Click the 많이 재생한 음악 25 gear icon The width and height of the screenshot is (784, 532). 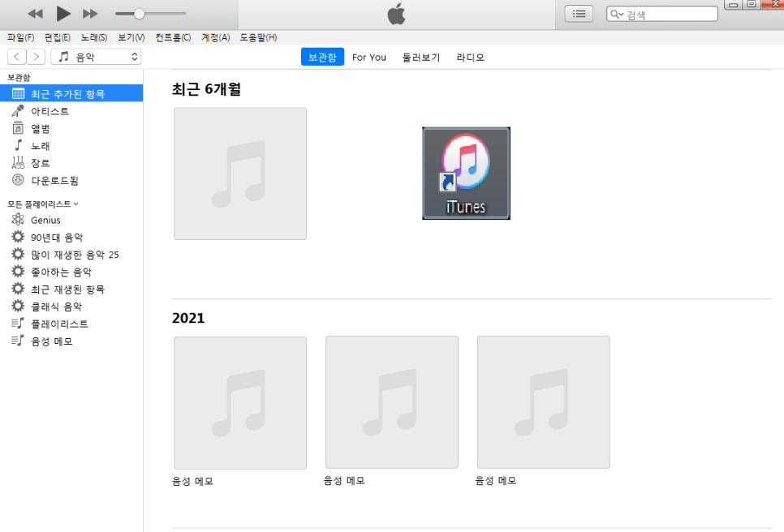click(18, 255)
